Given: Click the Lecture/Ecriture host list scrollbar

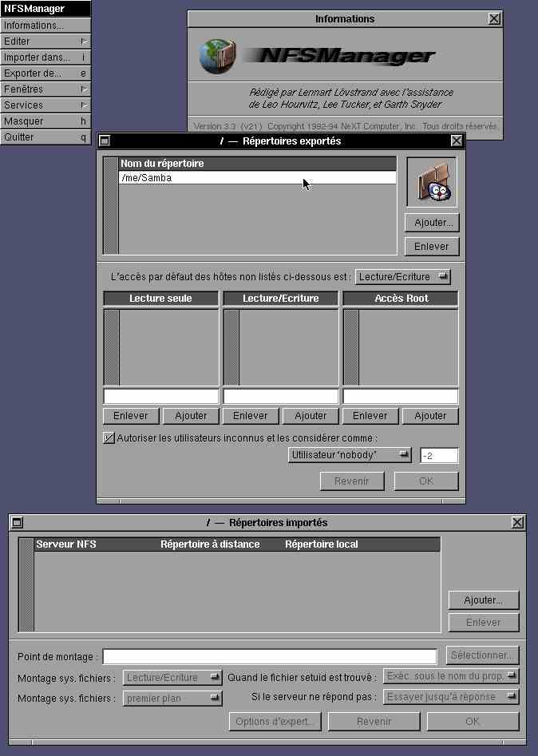Looking at the screenshot, I should 231,347.
